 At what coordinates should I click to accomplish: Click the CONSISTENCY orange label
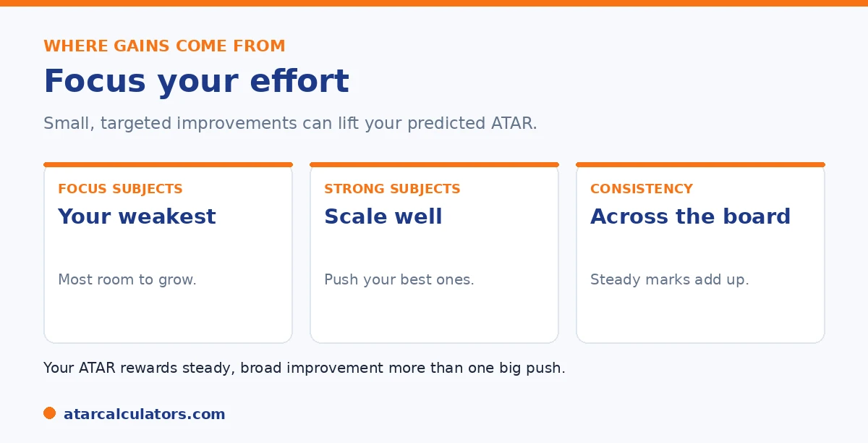click(x=642, y=189)
